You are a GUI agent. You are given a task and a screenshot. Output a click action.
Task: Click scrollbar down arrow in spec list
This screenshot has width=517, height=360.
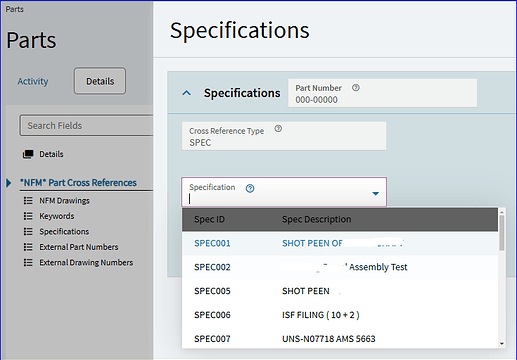coord(502,344)
